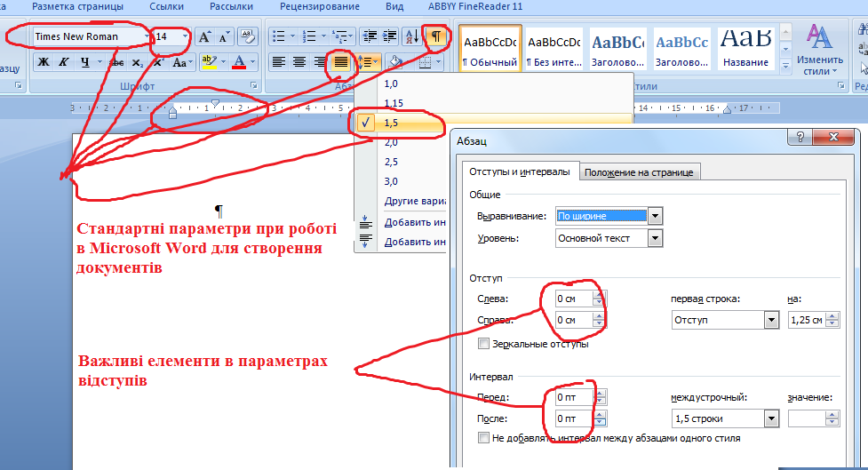Apply text highlight color
The width and height of the screenshot is (868, 470).
[x=210, y=62]
